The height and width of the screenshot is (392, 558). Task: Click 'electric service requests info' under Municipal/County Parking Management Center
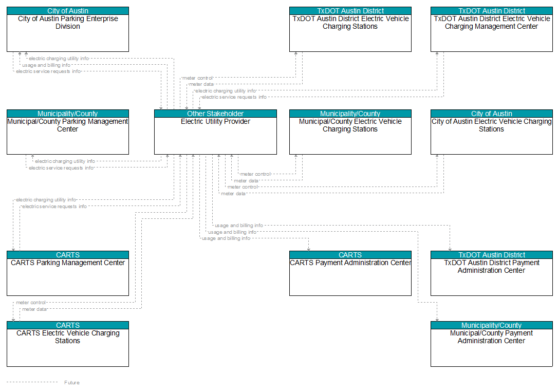coord(61,168)
